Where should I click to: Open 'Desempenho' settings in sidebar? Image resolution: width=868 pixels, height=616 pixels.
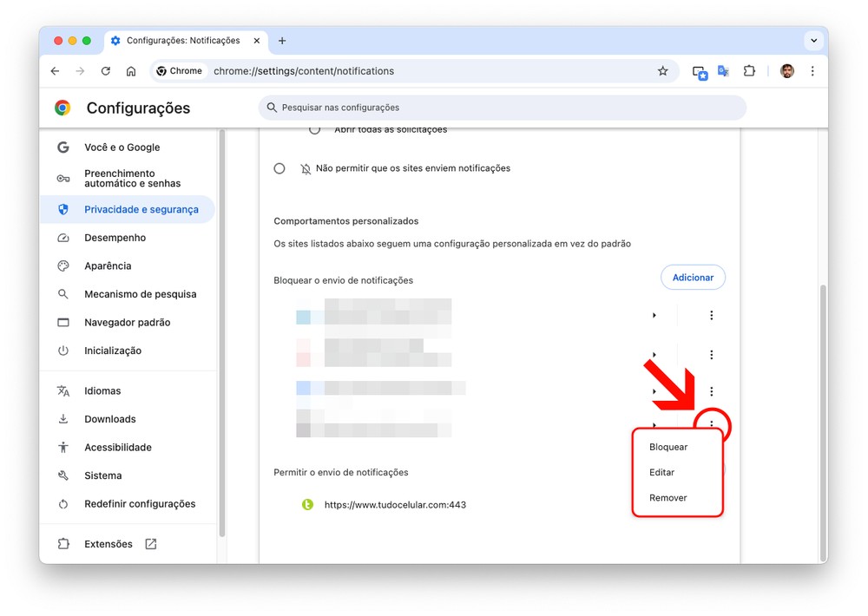pos(115,238)
